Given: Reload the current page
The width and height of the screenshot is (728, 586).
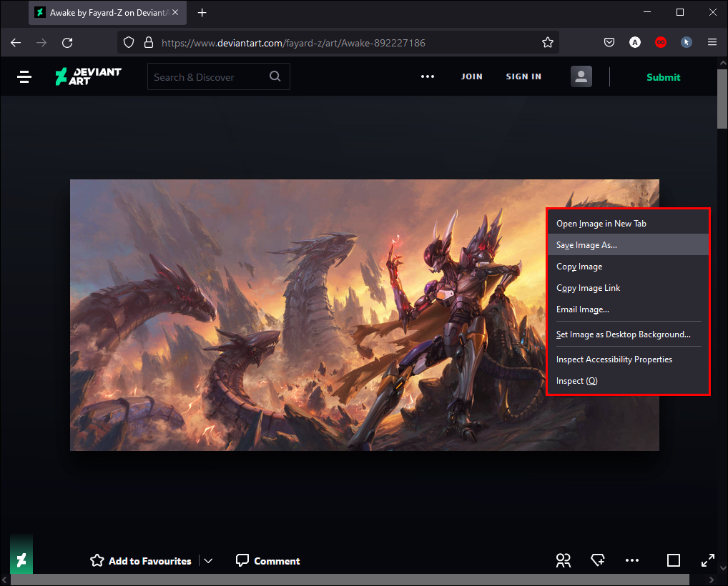Looking at the screenshot, I should [x=67, y=43].
